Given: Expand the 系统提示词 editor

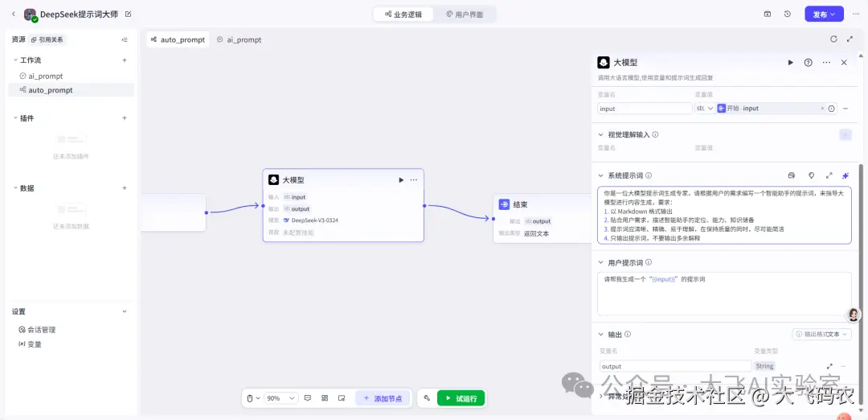Looking at the screenshot, I should click(x=829, y=175).
